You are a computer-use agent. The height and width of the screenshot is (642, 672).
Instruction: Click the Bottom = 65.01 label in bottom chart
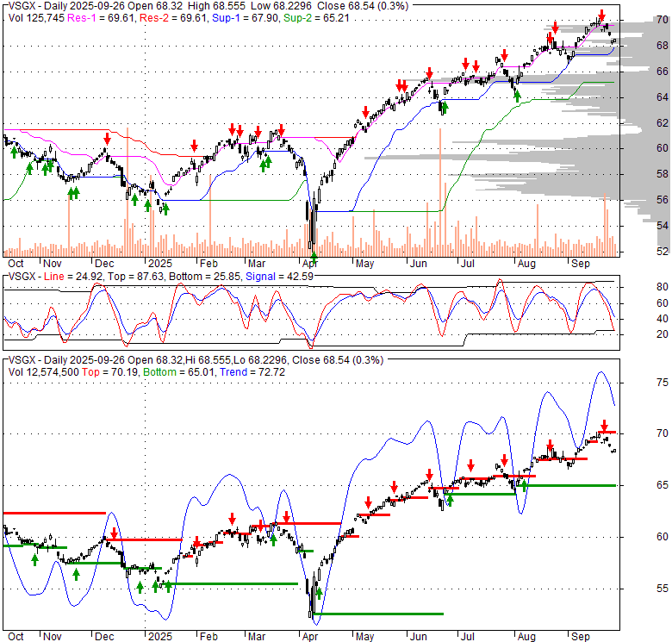coord(178,372)
